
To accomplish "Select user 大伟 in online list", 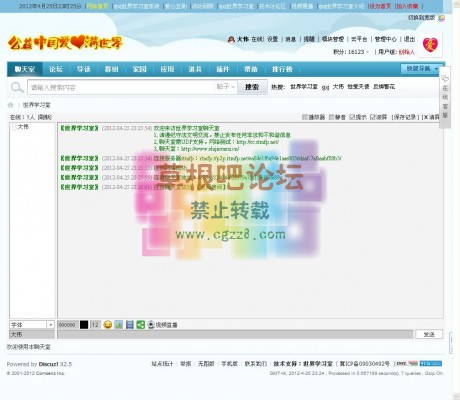I will pos(23,127).
